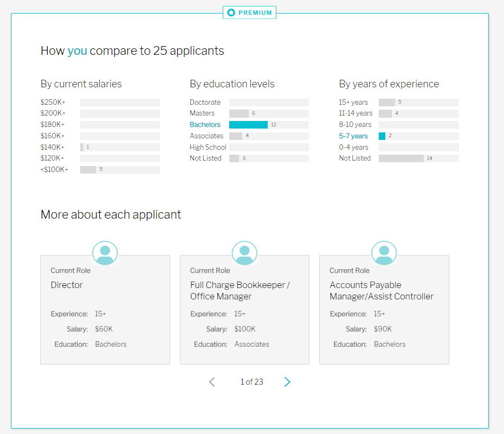Screen dimensions: 504x434
Task: Click the Associates education bar showing 4
Action: 236,136
